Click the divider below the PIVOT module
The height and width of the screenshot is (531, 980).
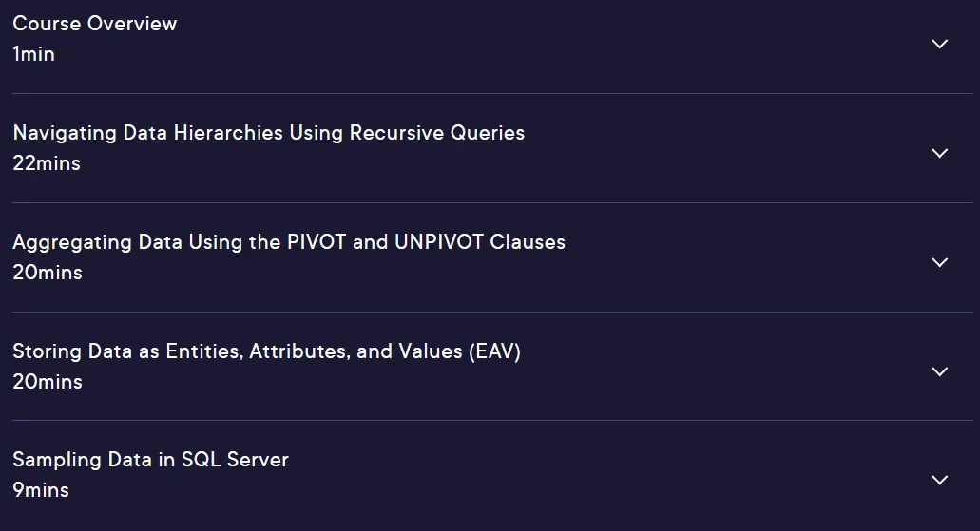pyautogui.click(x=492, y=312)
